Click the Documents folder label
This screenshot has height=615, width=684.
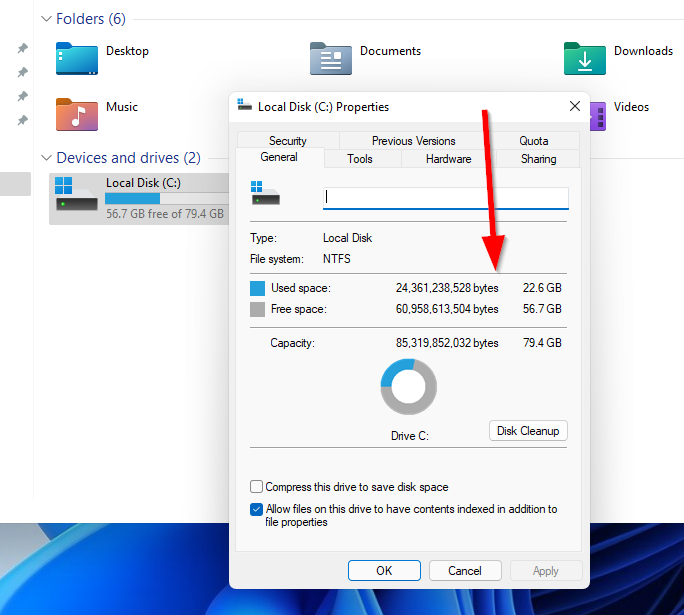click(390, 51)
